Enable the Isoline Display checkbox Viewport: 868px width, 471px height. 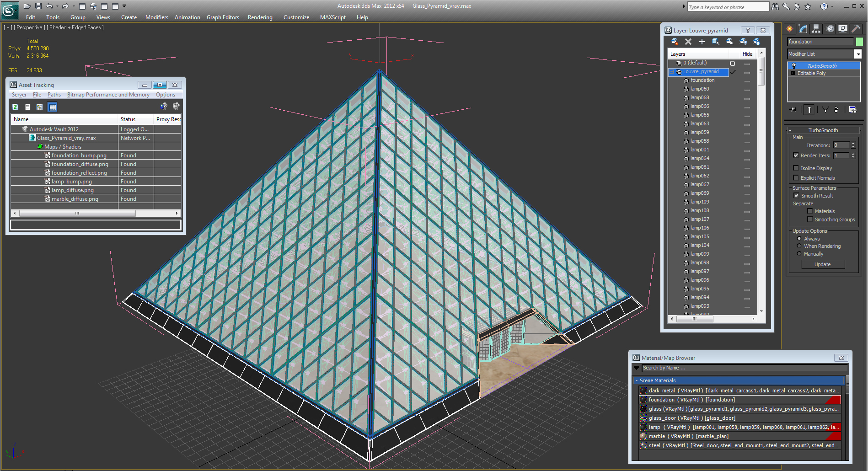(796, 168)
